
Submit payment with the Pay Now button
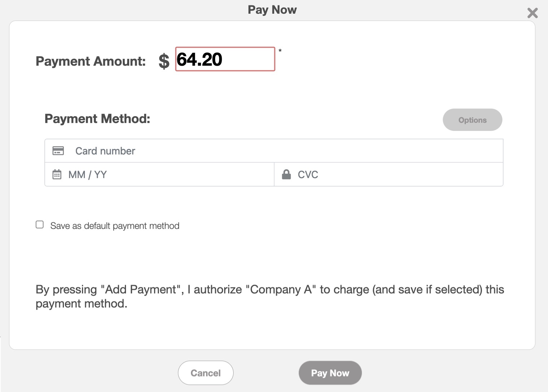(x=330, y=373)
